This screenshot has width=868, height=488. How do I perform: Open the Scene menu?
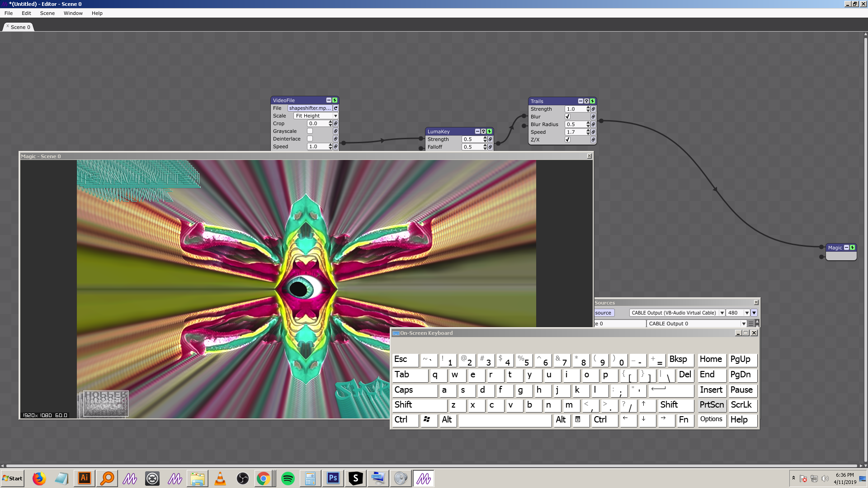47,13
